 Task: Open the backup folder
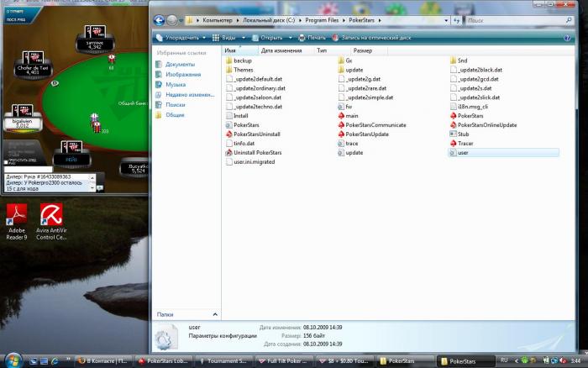(x=239, y=60)
